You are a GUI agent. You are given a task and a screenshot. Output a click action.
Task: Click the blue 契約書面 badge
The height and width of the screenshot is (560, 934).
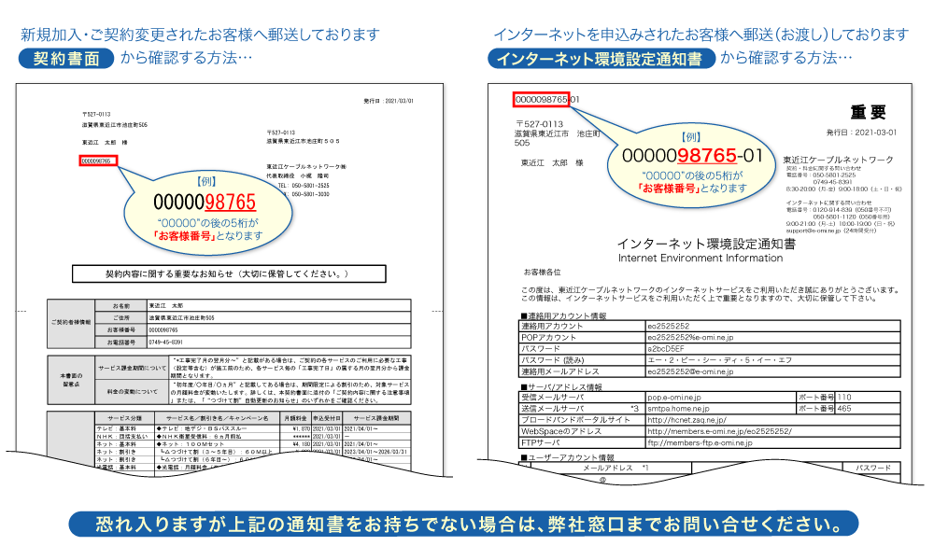click(x=66, y=58)
